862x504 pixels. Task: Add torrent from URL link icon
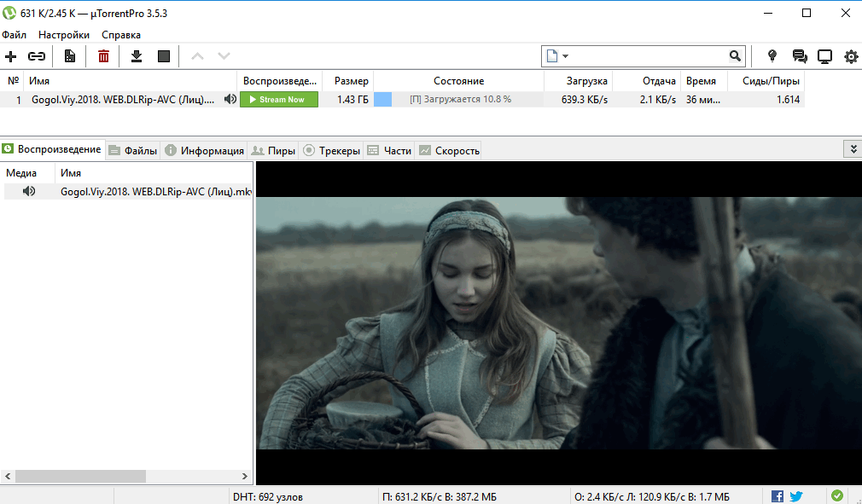37,56
